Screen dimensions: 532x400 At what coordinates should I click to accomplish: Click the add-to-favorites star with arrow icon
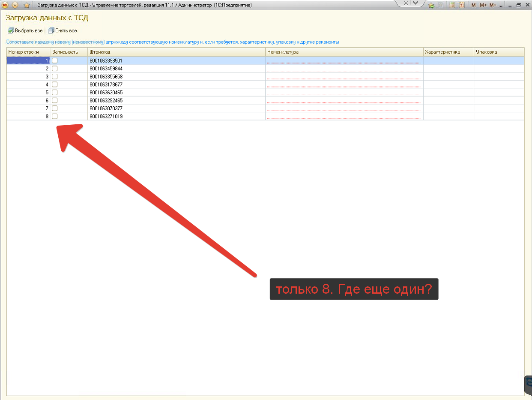tap(431, 5)
